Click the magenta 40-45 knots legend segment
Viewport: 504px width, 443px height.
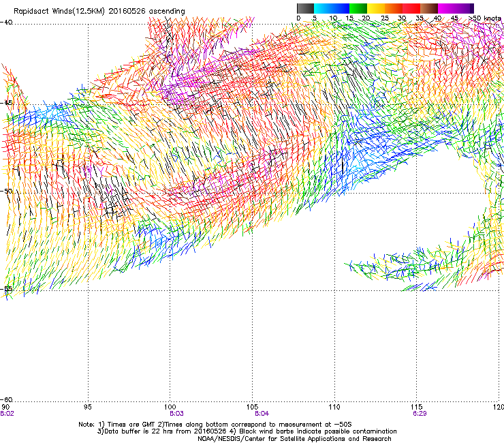(x=447, y=8)
